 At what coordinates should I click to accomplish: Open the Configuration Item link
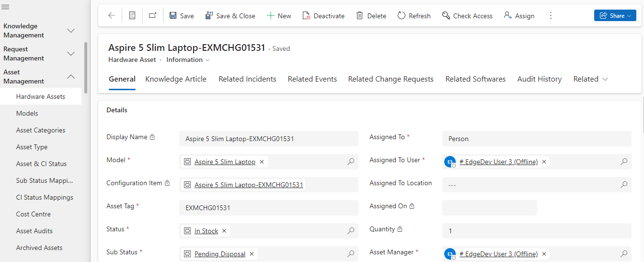[x=249, y=185]
